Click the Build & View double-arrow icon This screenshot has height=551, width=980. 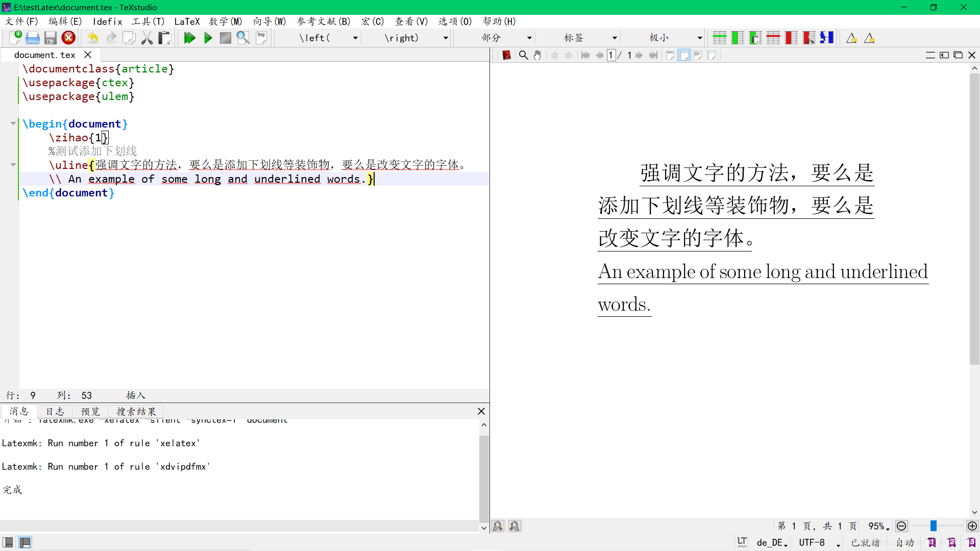tap(189, 38)
